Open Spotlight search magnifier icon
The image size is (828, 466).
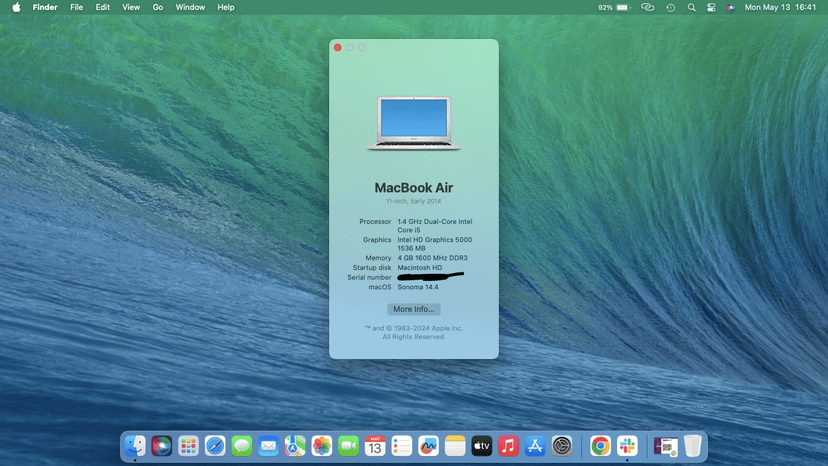click(x=691, y=7)
